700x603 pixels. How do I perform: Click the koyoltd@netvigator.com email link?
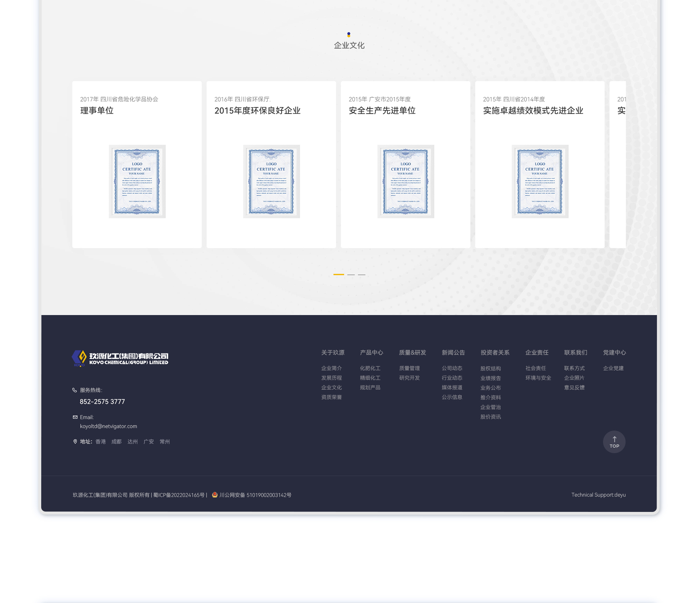pos(108,426)
